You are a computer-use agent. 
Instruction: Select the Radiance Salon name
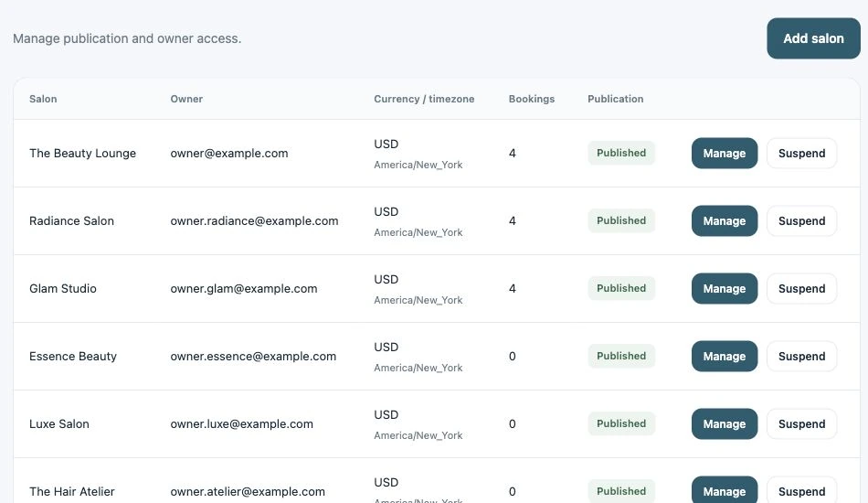point(71,220)
